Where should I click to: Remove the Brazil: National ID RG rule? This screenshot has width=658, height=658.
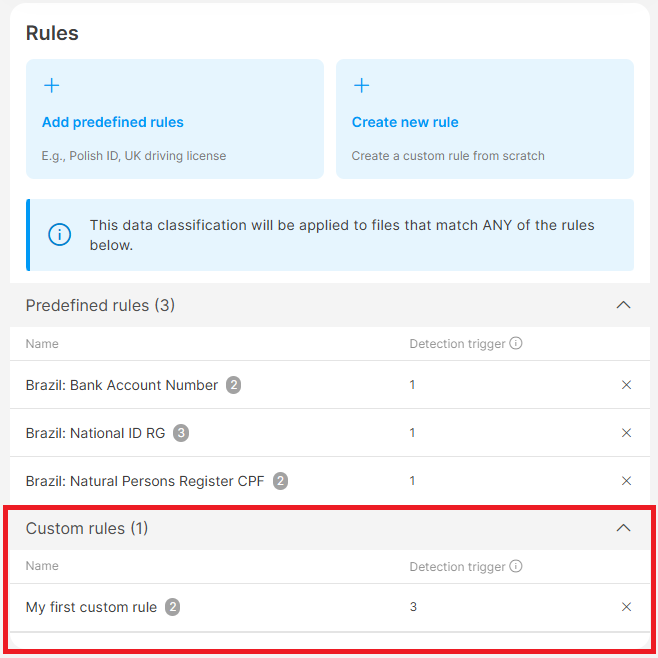tap(626, 433)
